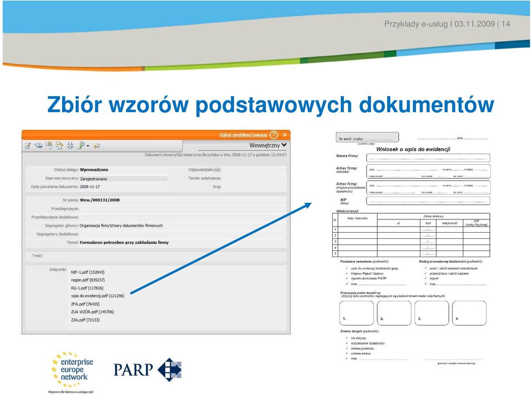Image resolution: width=532 pixels, height=396 pixels.
Task: Click the 'Odpowiedzialny(a)' field label
Action: pos(205,169)
